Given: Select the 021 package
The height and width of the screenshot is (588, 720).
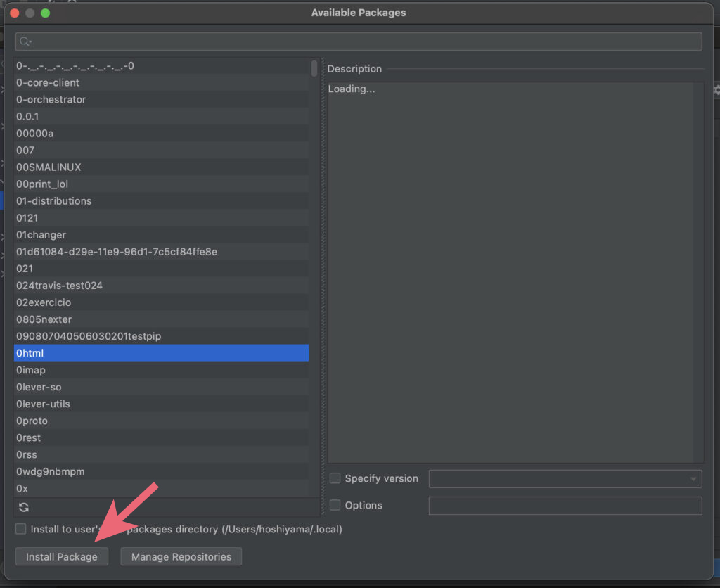Looking at the screenshot, I should (161, 269).
